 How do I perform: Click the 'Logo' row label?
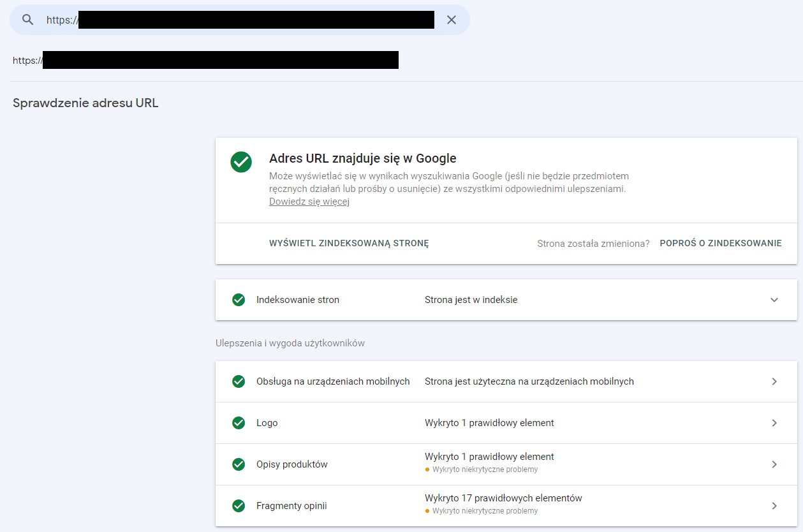[267, 423]
